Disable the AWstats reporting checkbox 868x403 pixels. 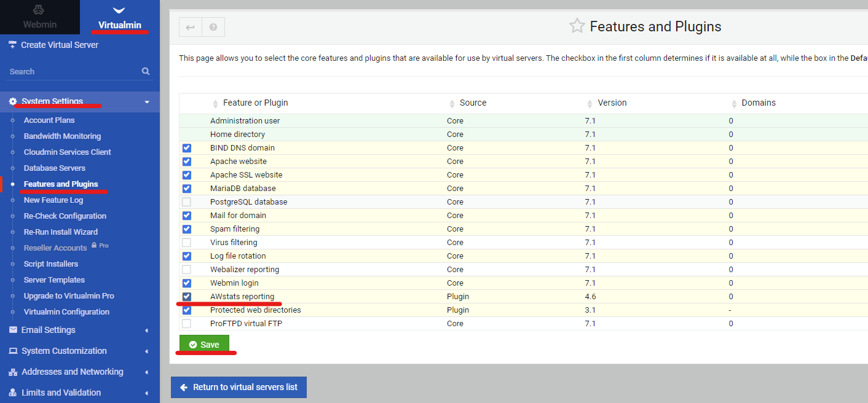[x=186, y=296]
